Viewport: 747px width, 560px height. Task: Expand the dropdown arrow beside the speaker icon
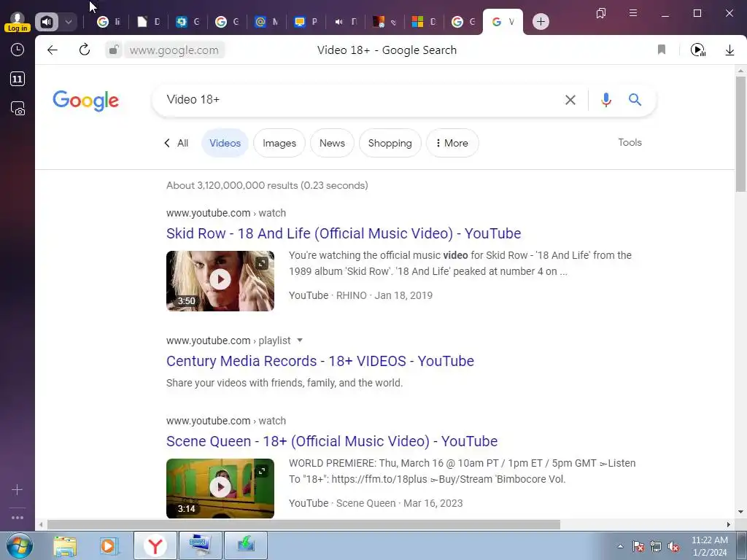[x=68, y=21]
